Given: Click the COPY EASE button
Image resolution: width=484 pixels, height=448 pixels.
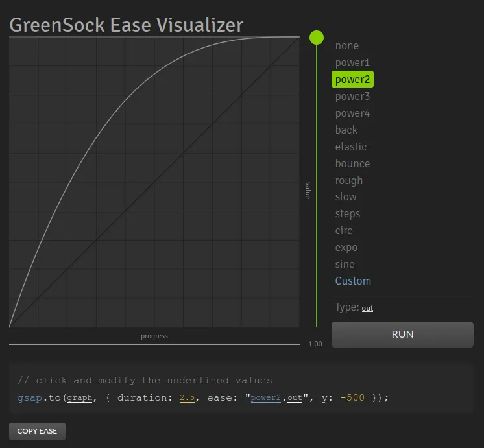Looking at the screenshot, I should [37, 431].
